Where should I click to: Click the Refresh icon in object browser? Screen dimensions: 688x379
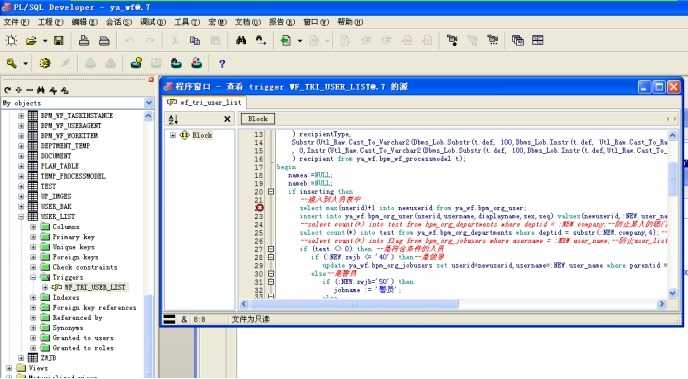tap(7, 90)
